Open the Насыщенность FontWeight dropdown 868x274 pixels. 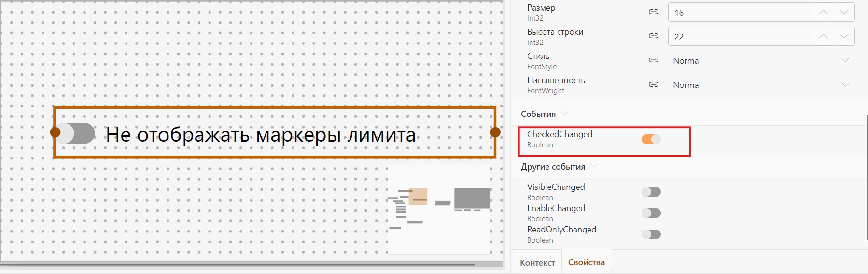[x=761, y=85]
